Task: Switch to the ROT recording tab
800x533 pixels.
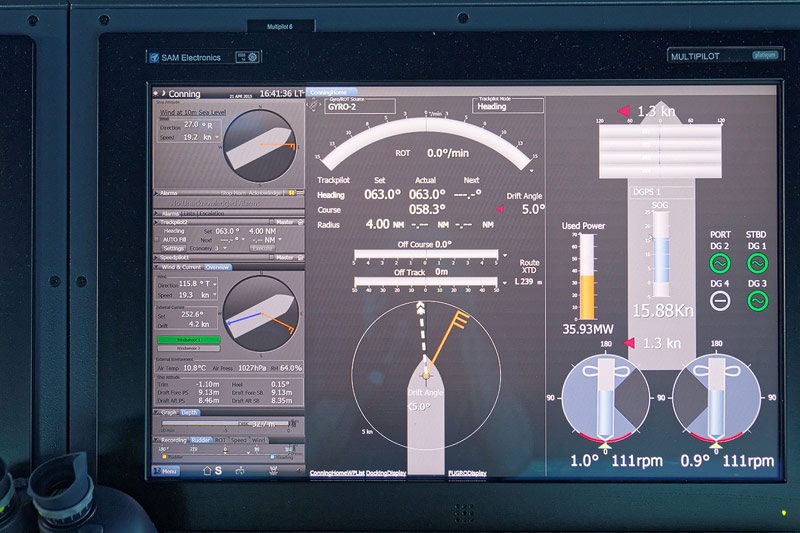Action: pyautogui.click(x=220, y=440)
